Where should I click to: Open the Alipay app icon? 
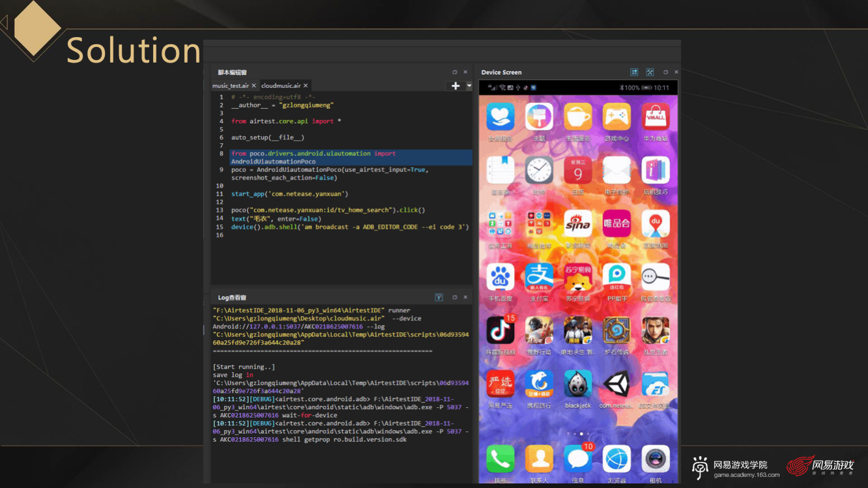click(539, 278)
